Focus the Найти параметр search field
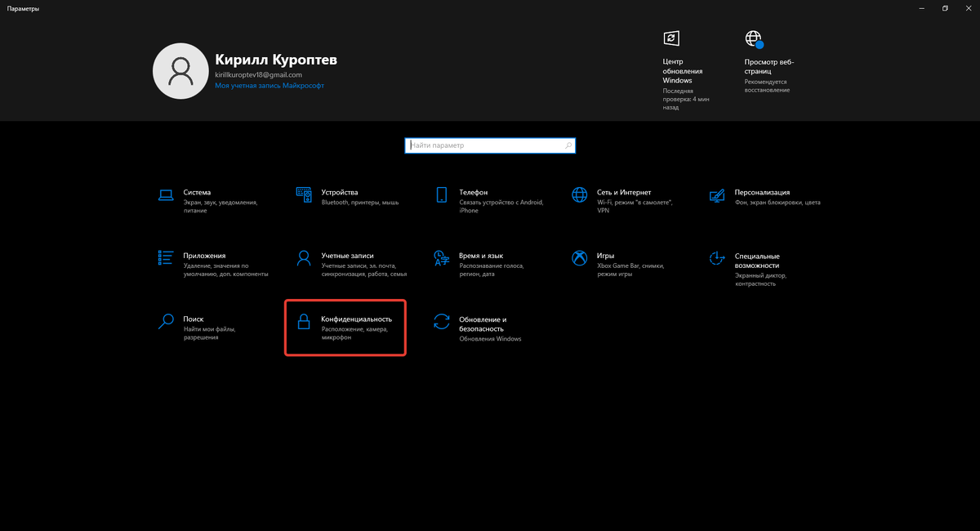This screenshot has width=980, height=531. click(x=490, y=145)
